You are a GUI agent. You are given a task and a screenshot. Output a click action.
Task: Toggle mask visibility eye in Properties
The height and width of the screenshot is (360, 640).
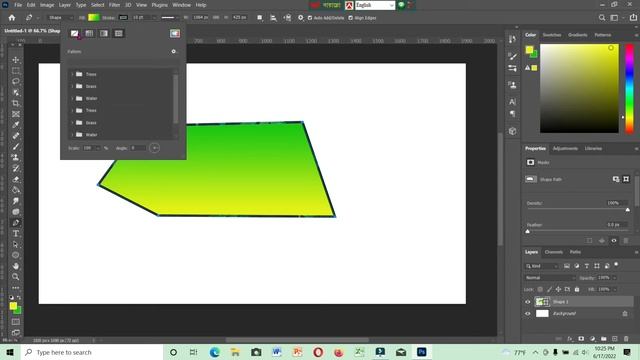tap(613, 241)
